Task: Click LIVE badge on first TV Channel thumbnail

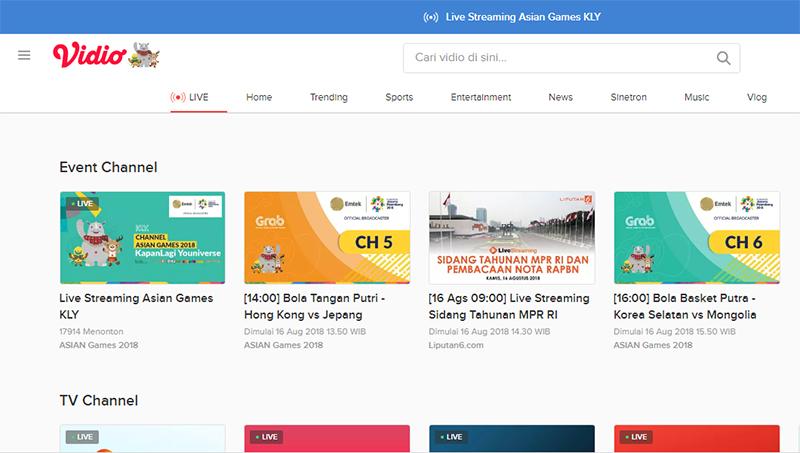Action: pos(83,437)
